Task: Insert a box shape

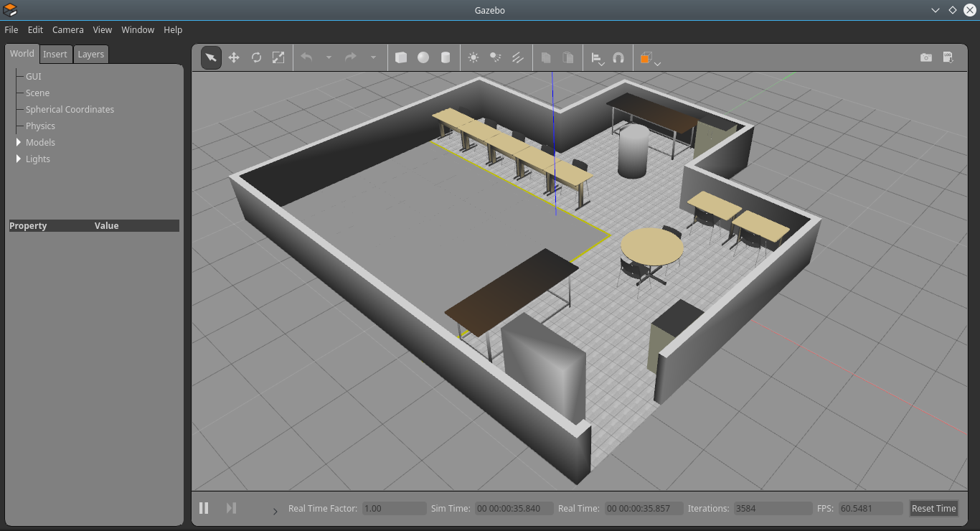Action: tap(401, 57)
